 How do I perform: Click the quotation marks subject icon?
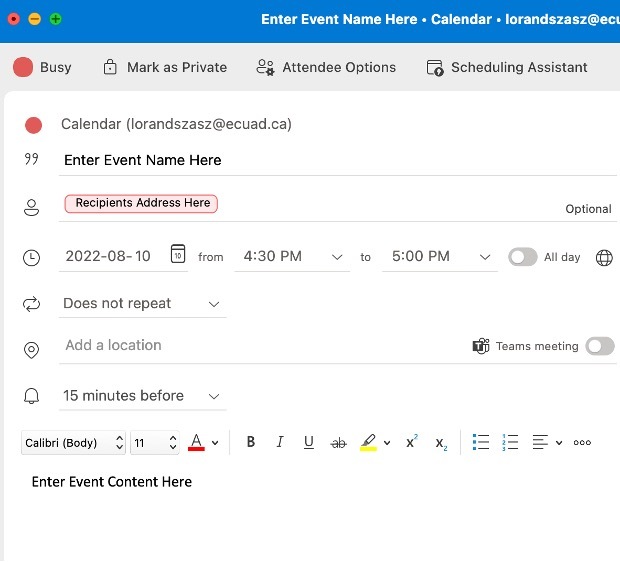(31, 159)
